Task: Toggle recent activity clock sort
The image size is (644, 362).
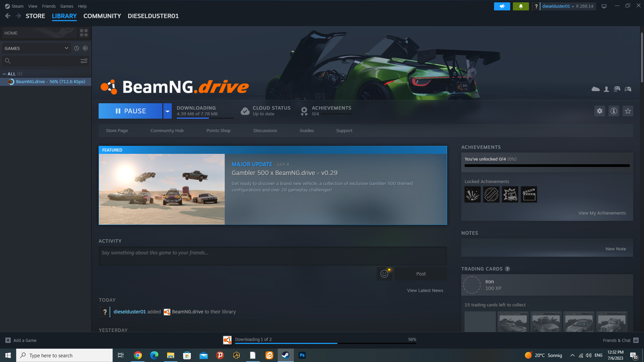Action: point(76,48)
